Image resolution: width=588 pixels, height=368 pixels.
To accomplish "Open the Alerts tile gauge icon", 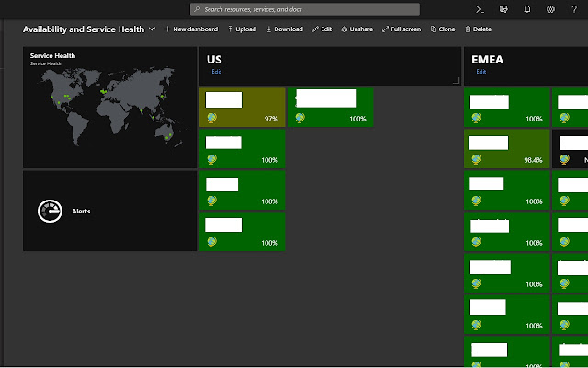I will coord(50,211).
